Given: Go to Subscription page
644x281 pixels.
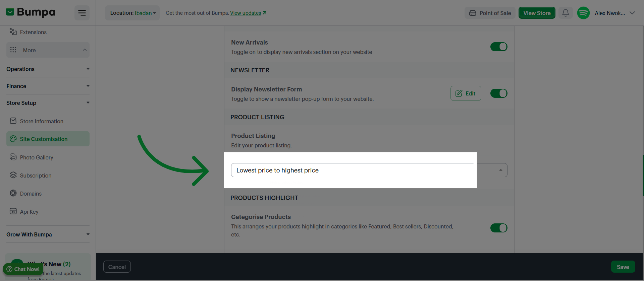Looking at the screenshot, I should 48,175.
